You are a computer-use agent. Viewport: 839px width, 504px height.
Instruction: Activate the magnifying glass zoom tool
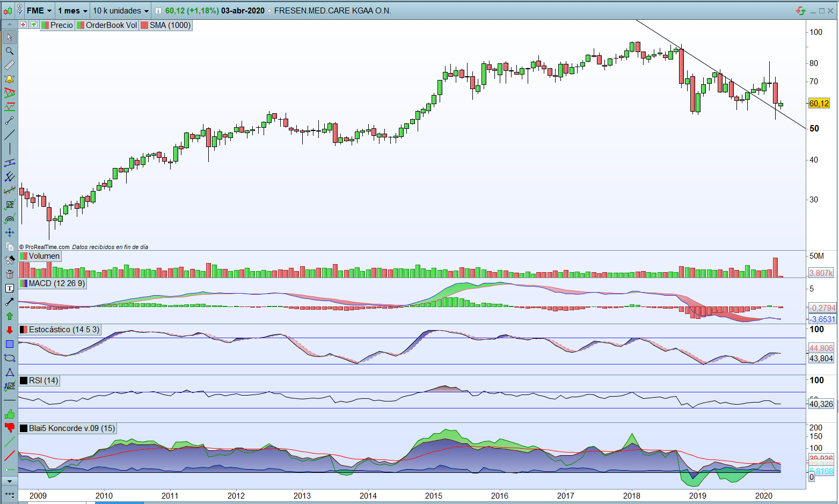(x=9, y=51)
